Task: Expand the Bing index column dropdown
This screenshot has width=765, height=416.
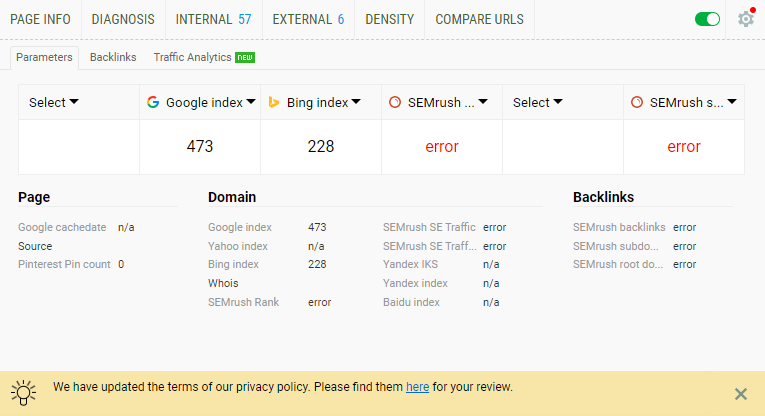Action: (x=324, y=102)
